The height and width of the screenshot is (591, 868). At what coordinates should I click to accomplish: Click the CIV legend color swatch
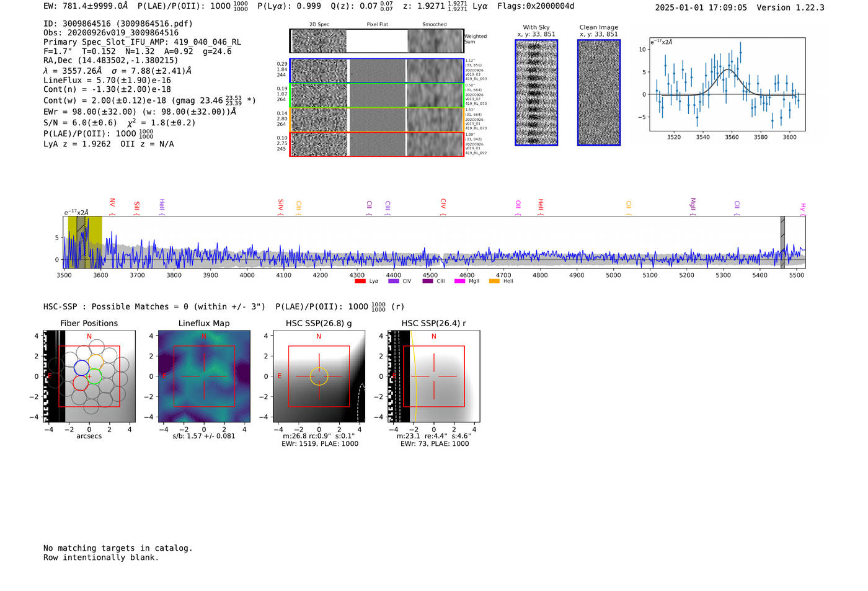pos(393,281)
